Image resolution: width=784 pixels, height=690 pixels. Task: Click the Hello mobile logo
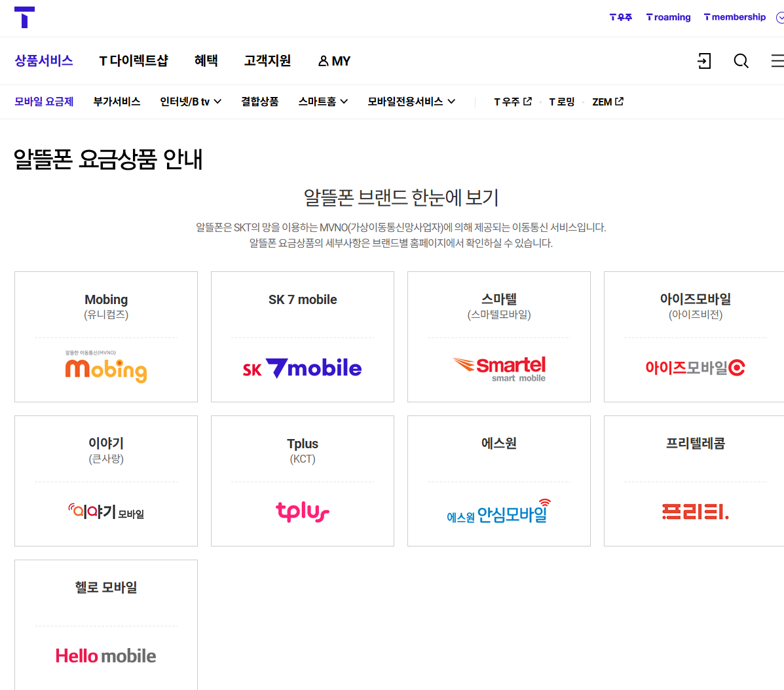(x=105, y=655)
